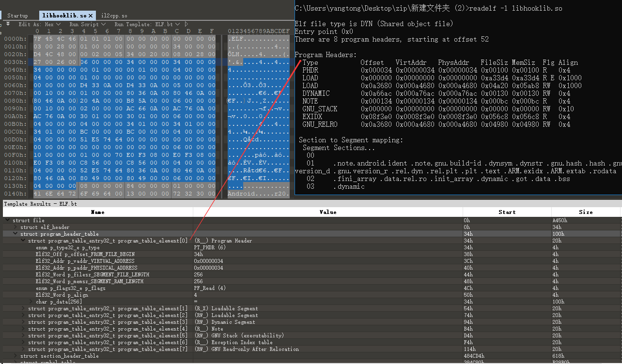Click the Size column header

tap(586, 212)
